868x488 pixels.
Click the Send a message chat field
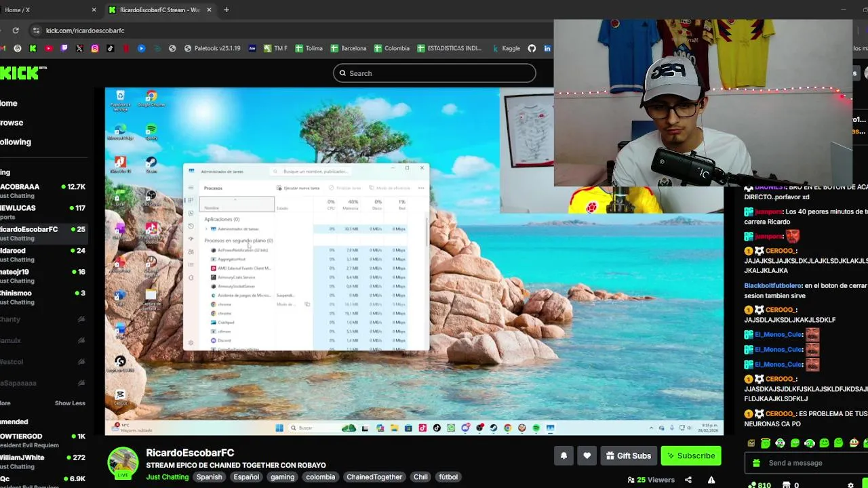[x=807, y=463]
